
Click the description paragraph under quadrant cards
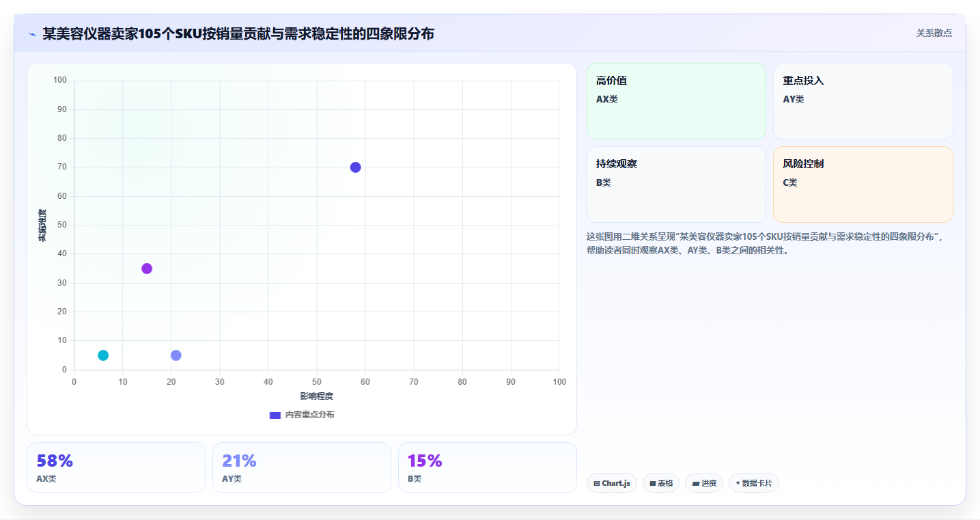tap(764, 243)
